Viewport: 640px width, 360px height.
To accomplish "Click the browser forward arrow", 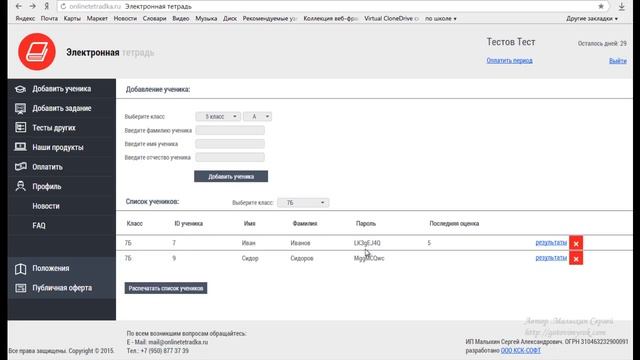I will pos(33,7).
